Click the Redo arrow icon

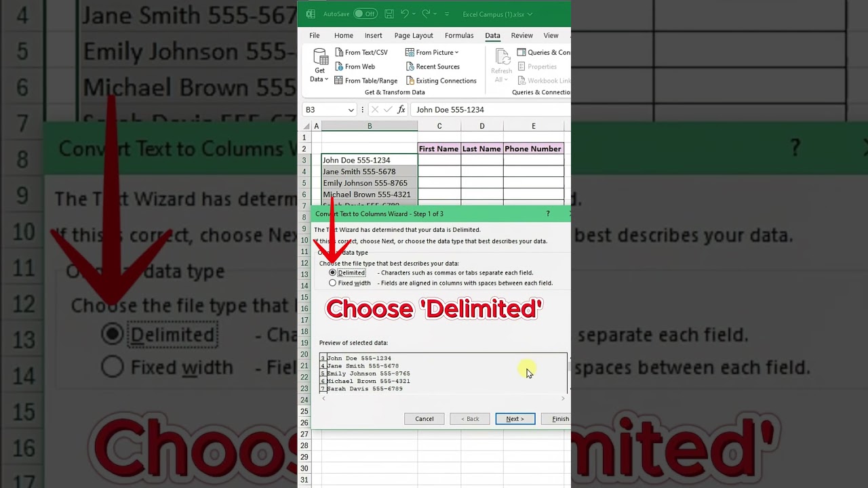426,14
